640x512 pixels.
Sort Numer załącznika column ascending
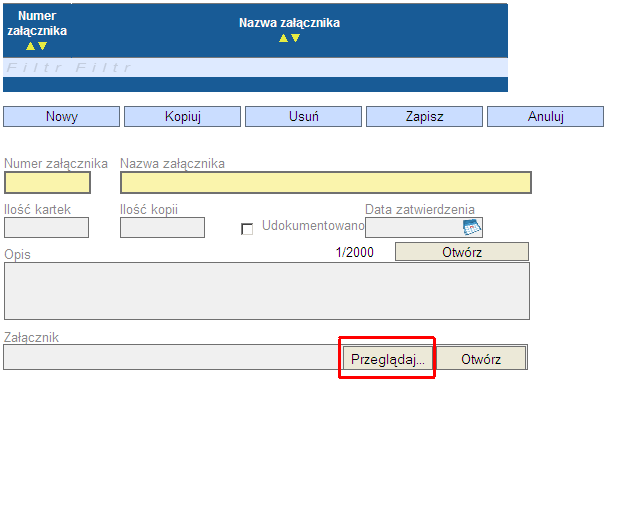click(30, 46)
